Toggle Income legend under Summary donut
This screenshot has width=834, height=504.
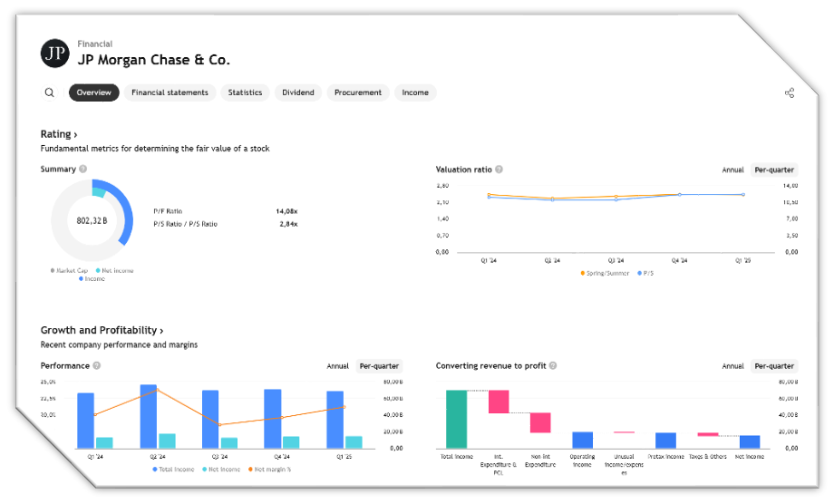point(92,278)
